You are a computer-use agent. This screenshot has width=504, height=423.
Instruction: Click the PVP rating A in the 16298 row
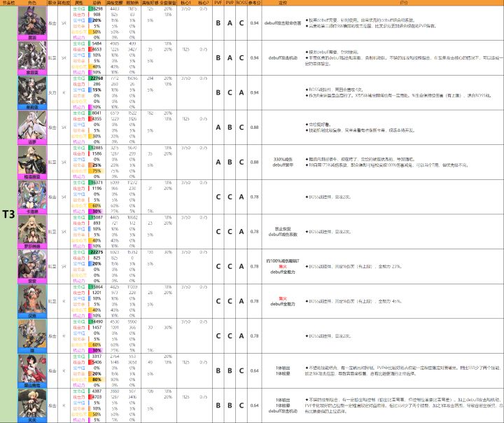tap(230, 23)
